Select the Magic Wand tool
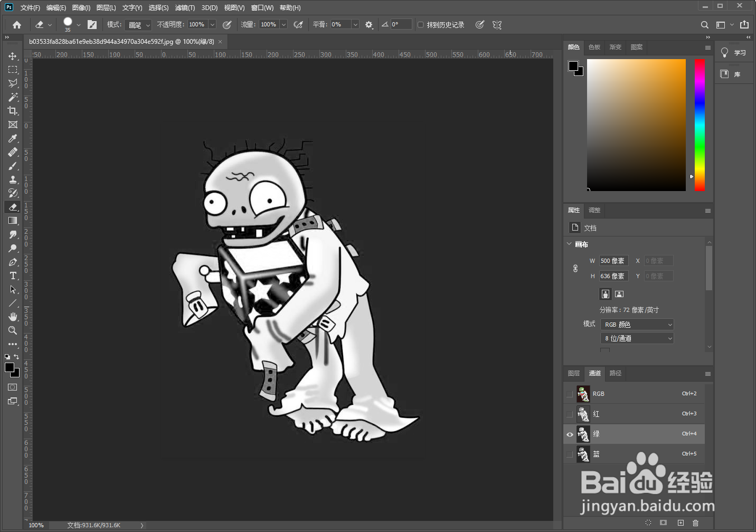756x532 pixels. (x=13, y=97)
